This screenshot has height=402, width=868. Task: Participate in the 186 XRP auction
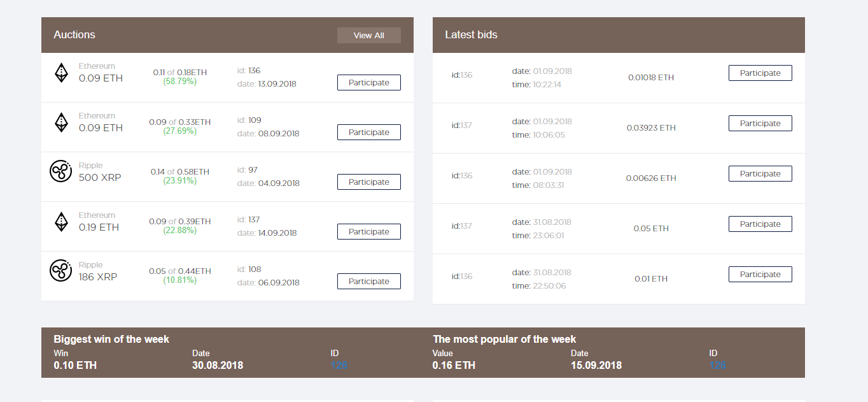click(368, 282)
